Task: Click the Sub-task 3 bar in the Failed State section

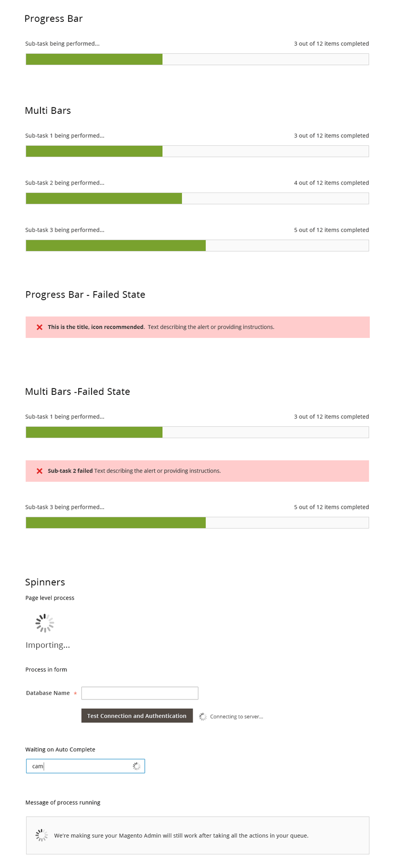Action: click(197, 523)
